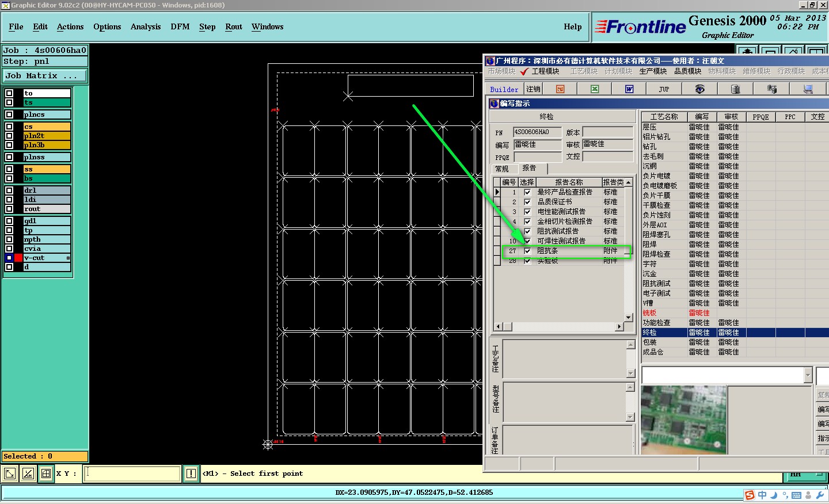
Task: Click the eye preview icon in toolbar
Action: click(699, 89)
